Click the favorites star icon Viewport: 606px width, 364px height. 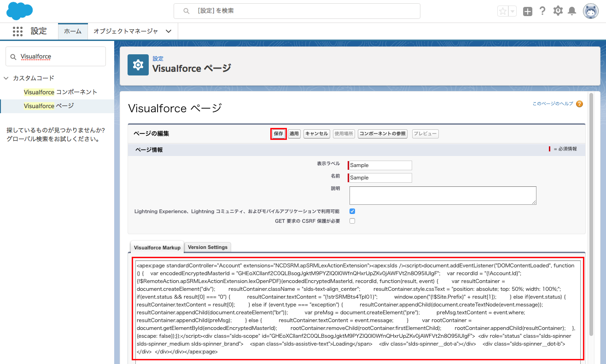(x=502, y=12)
